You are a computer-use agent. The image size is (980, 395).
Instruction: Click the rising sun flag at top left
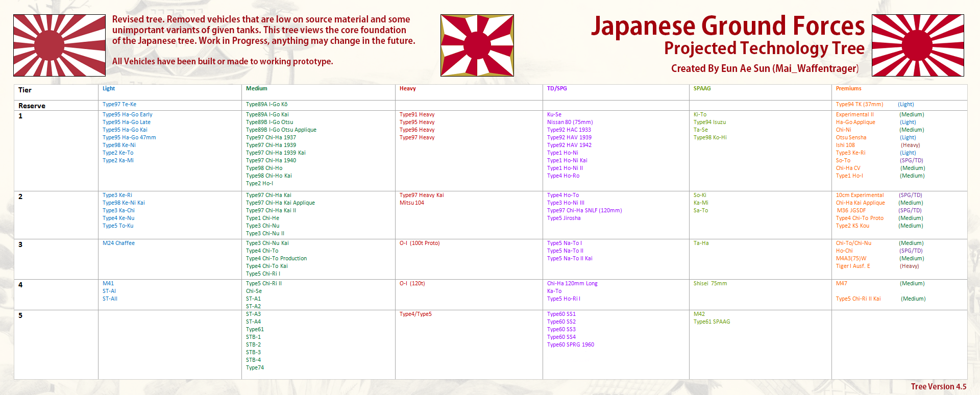pos(59,45)
